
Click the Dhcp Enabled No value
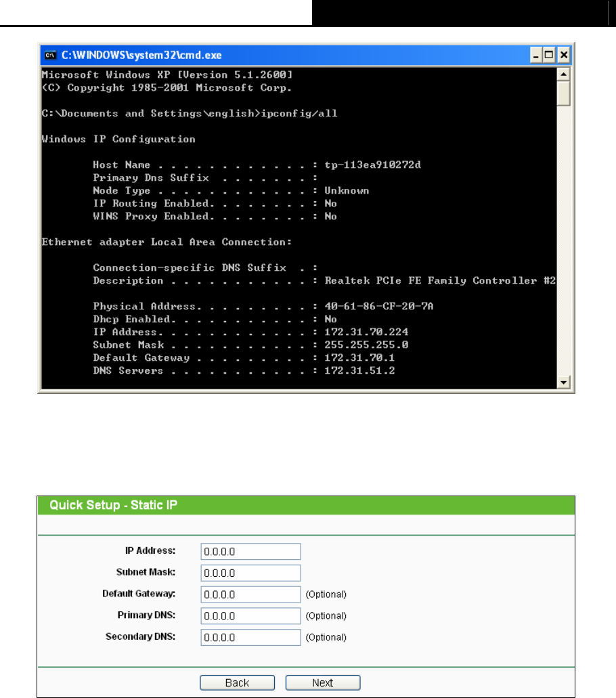point(331,319)
